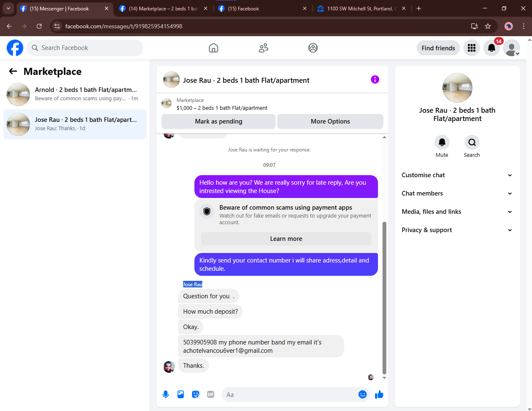532x411 pixels.
Task: Choose a sticker icon
Action: [x=196, y=394]
